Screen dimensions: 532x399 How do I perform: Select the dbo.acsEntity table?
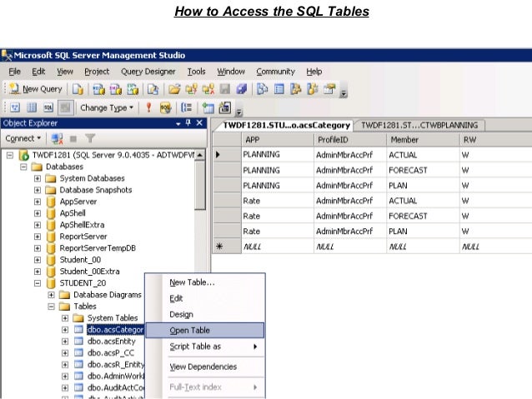[111, 342]
